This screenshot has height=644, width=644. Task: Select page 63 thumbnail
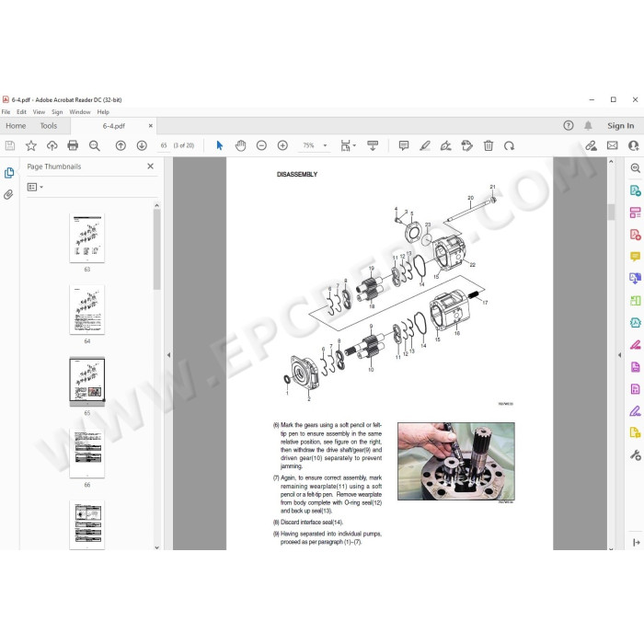pyautogui.click(x=87, y=237)
